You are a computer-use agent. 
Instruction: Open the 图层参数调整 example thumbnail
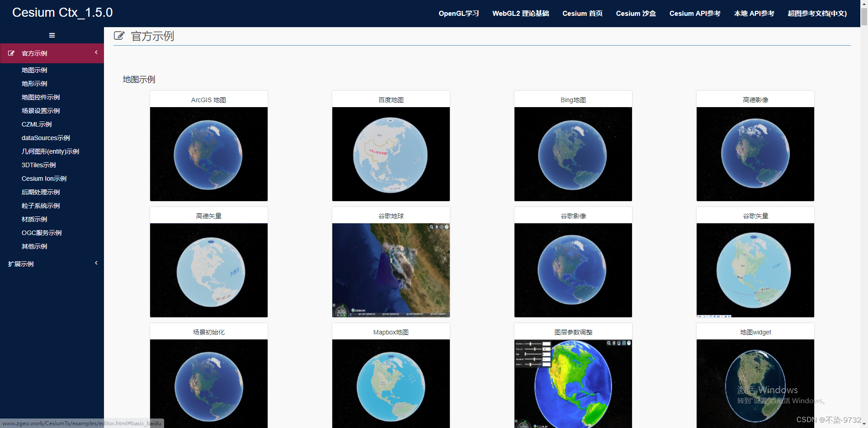click(x=573, y=384)
